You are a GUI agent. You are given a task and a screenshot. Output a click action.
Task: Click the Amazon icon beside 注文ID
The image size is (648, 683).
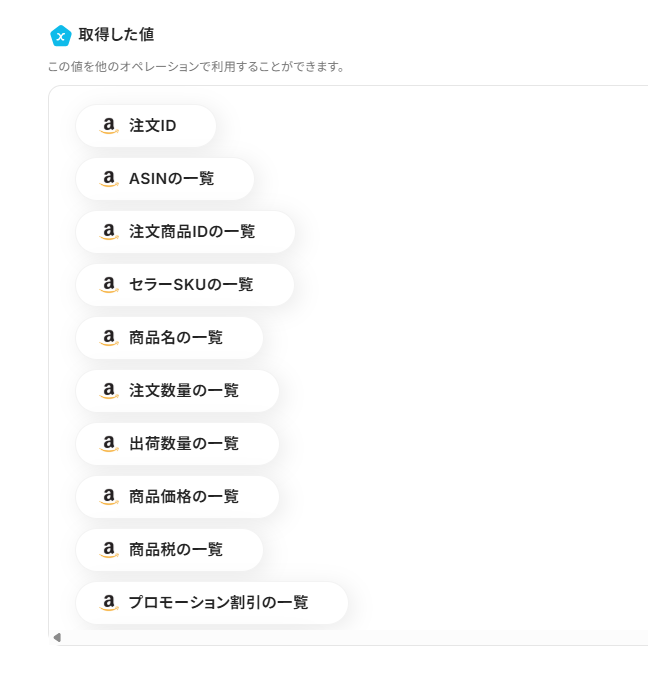pos(109,126)
